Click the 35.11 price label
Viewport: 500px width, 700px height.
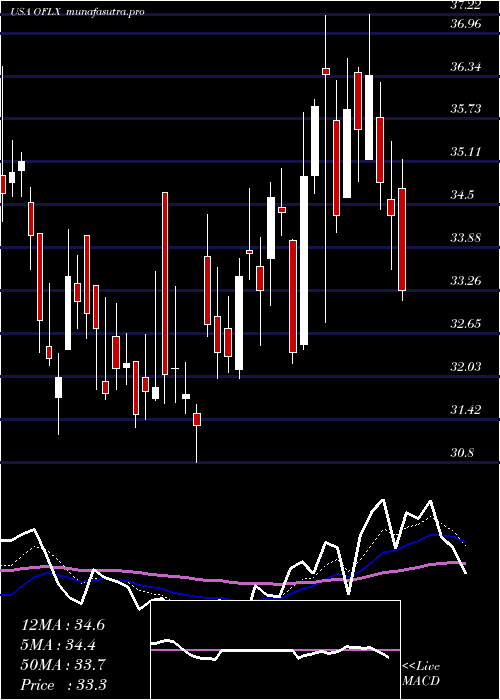click(x=465, y=152)
